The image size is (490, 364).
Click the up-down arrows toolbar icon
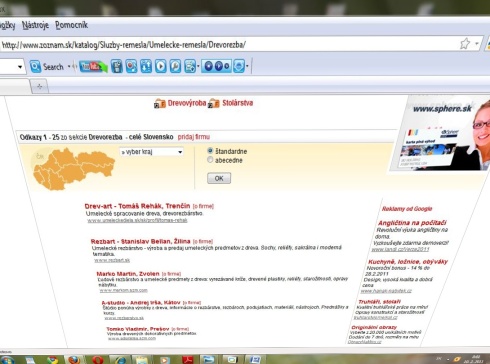click(x=146, y=66)
